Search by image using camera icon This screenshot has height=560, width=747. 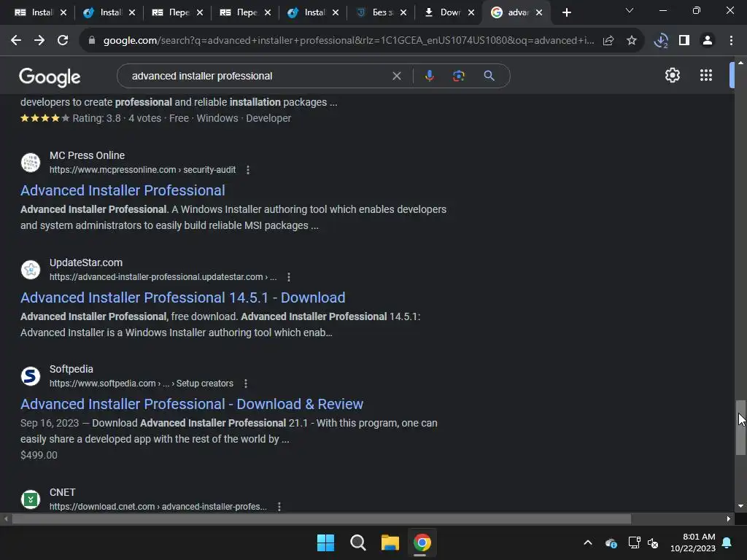(459, 76)
